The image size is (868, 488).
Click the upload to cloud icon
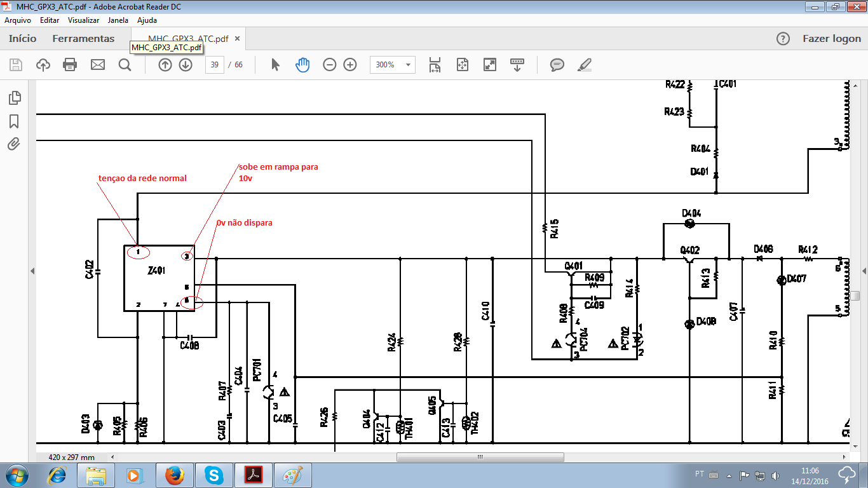(x=43, y=65)
